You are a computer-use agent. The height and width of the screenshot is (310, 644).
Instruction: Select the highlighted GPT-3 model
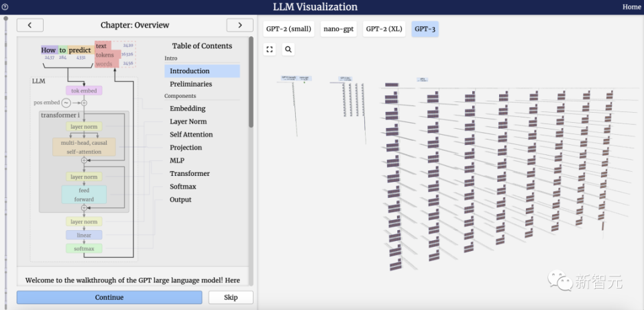click(425, 29)
